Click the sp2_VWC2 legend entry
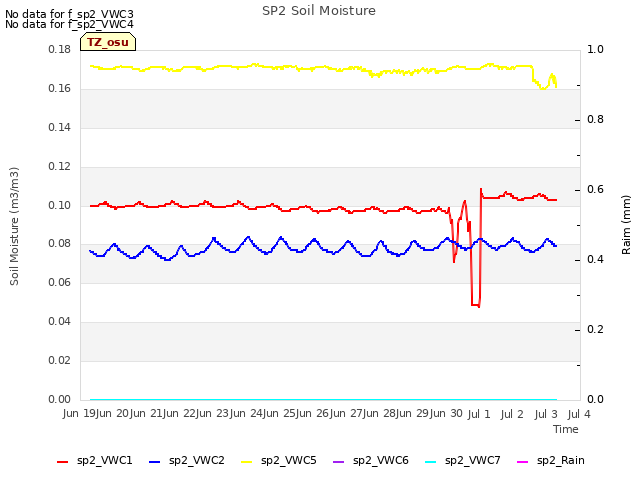The width and height of the screenshot is (640, 480). [x=187, y=460]
